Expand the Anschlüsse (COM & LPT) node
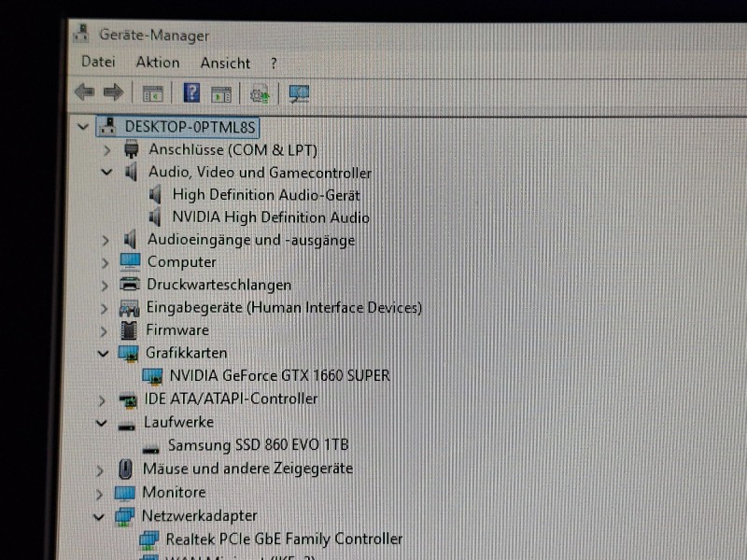The width and height of the screenshot is (747, 560). [x=106, y=149]
